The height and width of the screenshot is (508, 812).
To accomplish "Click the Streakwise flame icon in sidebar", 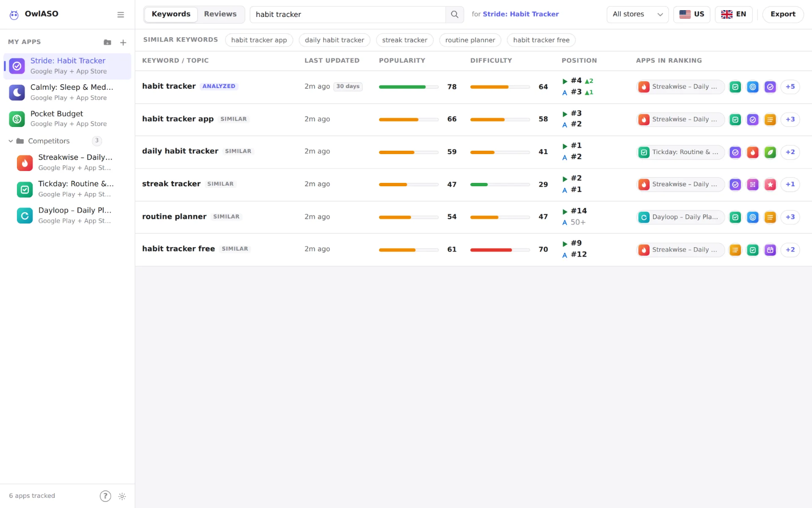I will pyautogui.click(x=25, y=163).
